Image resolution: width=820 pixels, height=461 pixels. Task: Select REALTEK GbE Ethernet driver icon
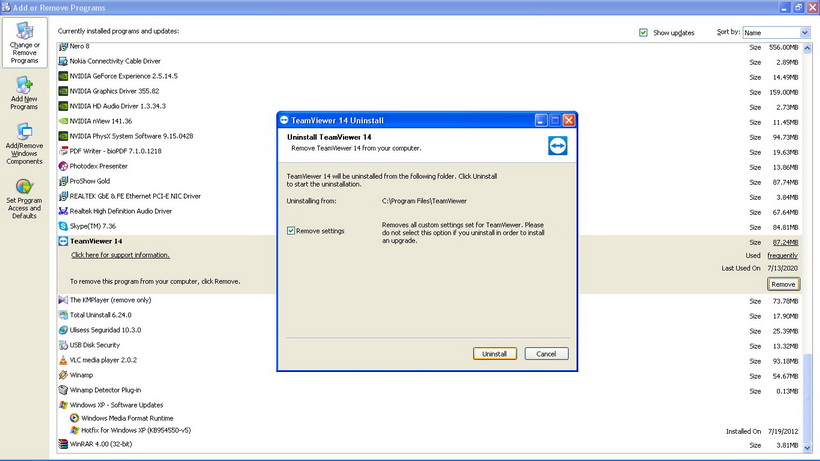(63, 197)
